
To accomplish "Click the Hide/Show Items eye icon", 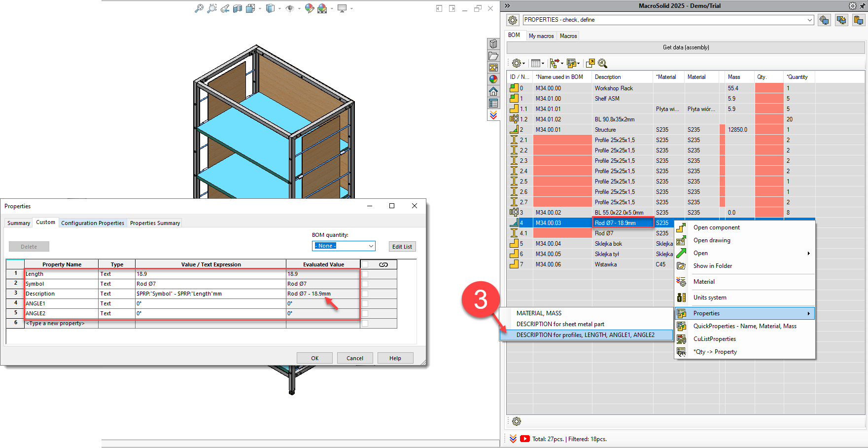I will coord(290,8).
